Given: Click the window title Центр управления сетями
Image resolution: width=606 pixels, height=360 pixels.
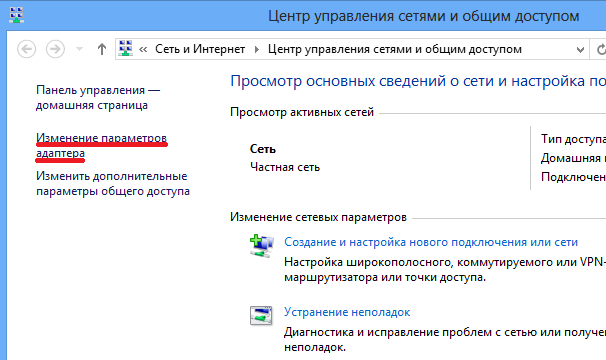Looking at the screenshot, I should click(424, 16).
